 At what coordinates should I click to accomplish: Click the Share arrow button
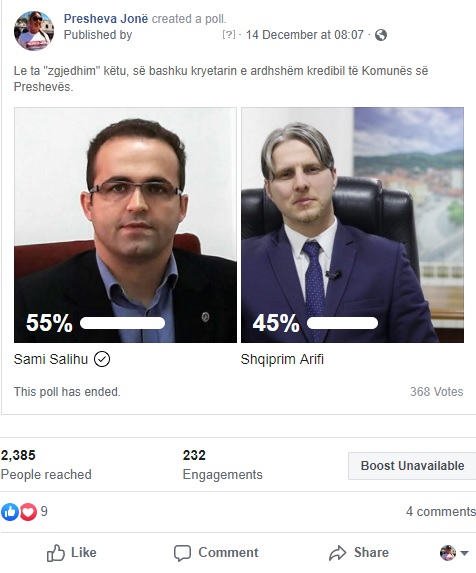click(359, 553)
